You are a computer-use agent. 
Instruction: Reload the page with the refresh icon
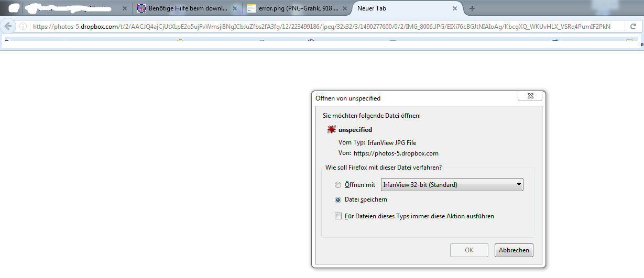point(634,27)
